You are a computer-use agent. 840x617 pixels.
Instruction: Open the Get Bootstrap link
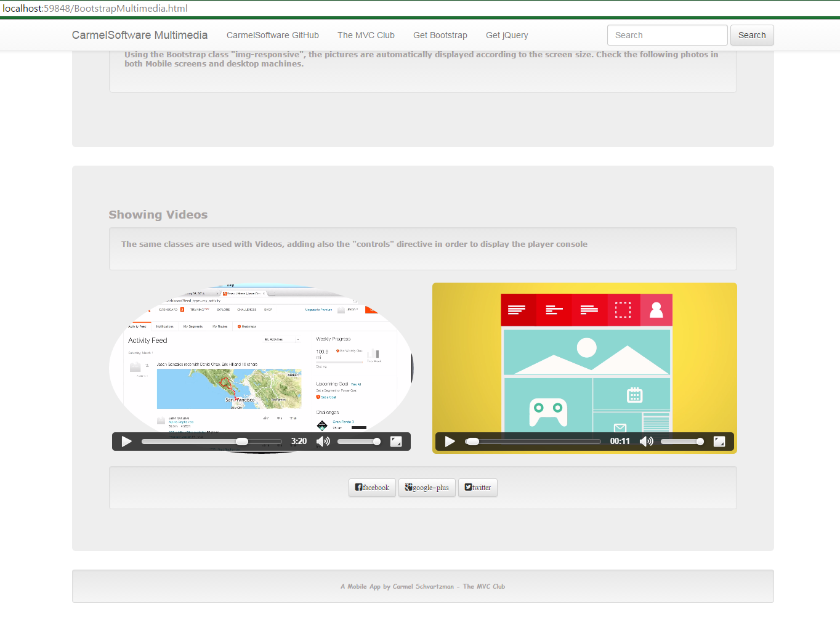[x=440, y=35]
